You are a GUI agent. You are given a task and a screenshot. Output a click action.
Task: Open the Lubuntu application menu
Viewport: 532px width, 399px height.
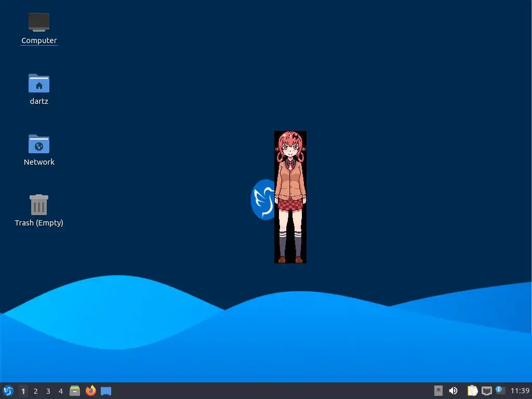[8, 391]
